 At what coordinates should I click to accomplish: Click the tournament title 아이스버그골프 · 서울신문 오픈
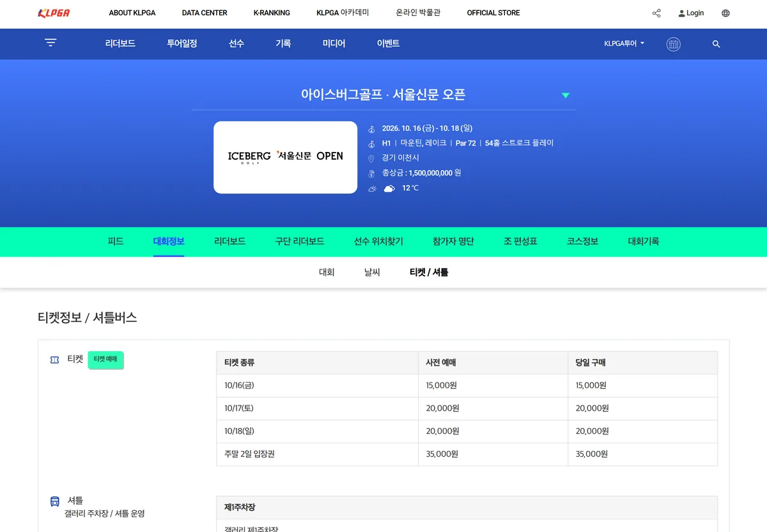(383, 95)
